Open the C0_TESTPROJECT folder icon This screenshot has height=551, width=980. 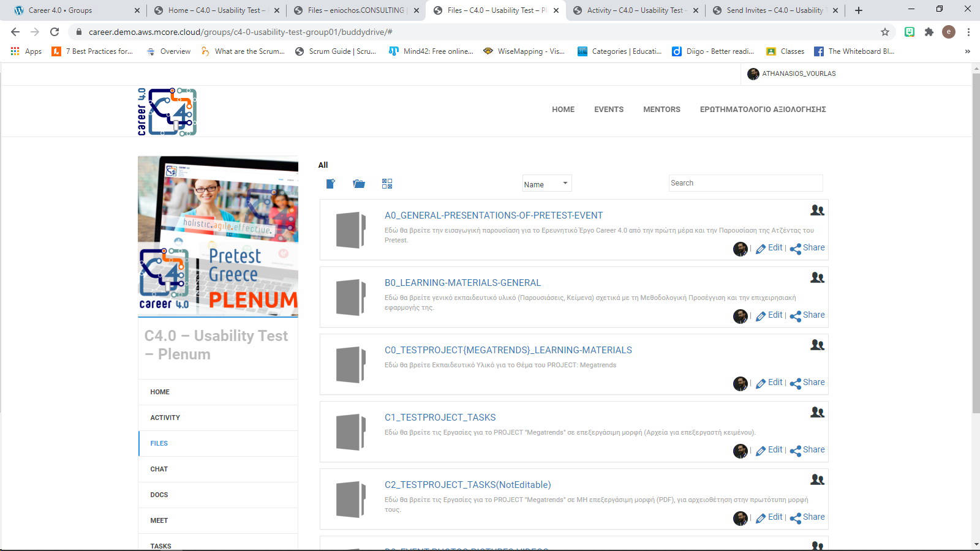pyautogui.click(x=351, y=365)
